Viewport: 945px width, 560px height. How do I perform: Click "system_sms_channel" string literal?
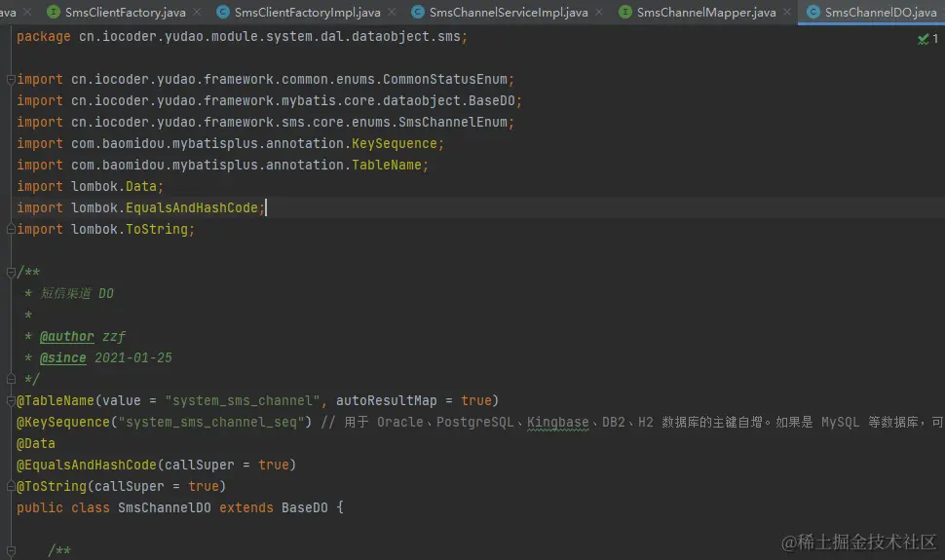pos(243,400)
